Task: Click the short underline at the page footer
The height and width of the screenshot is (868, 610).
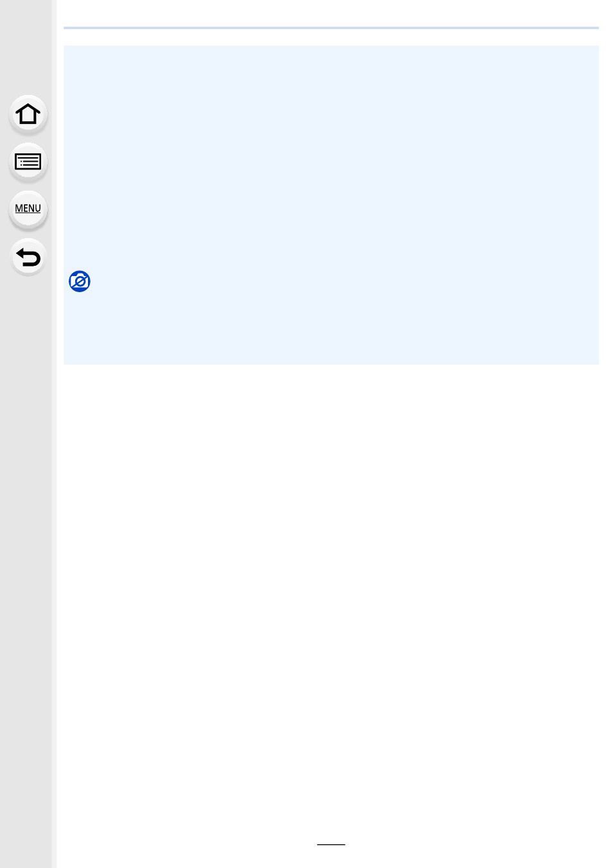Action: click(x=331, y=844)
